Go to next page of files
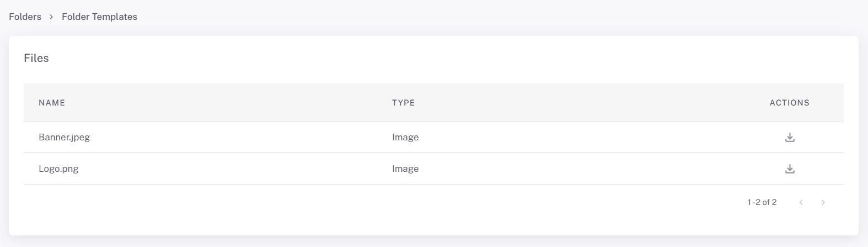The height and width of the screenshot is (247, 868). [x=823, y=203]
